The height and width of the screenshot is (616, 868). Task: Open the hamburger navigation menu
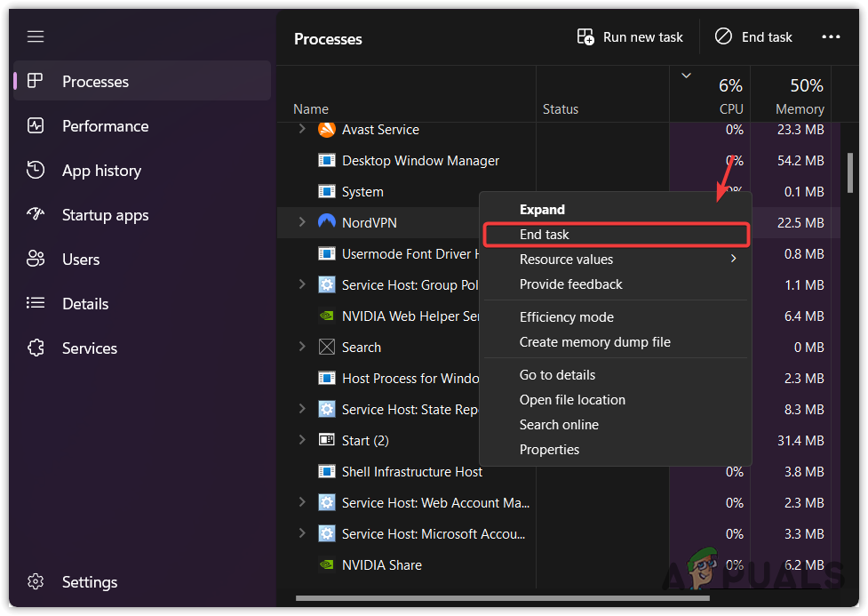click(x=36, y=36)
